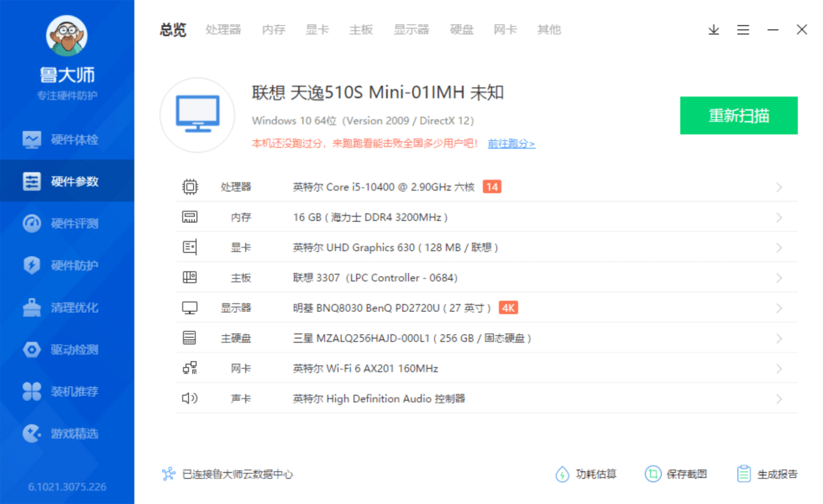
Task: Click the download arrow icon at top right
Action: (x=713, y=30)
